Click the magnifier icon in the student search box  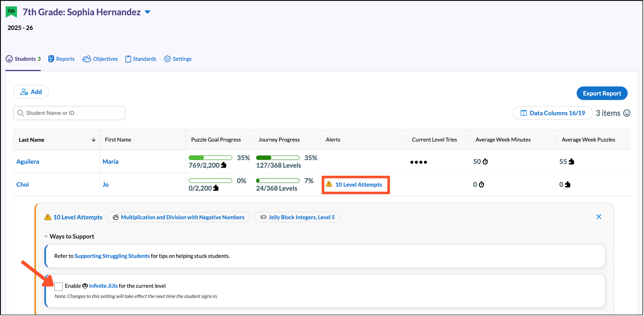21,113
